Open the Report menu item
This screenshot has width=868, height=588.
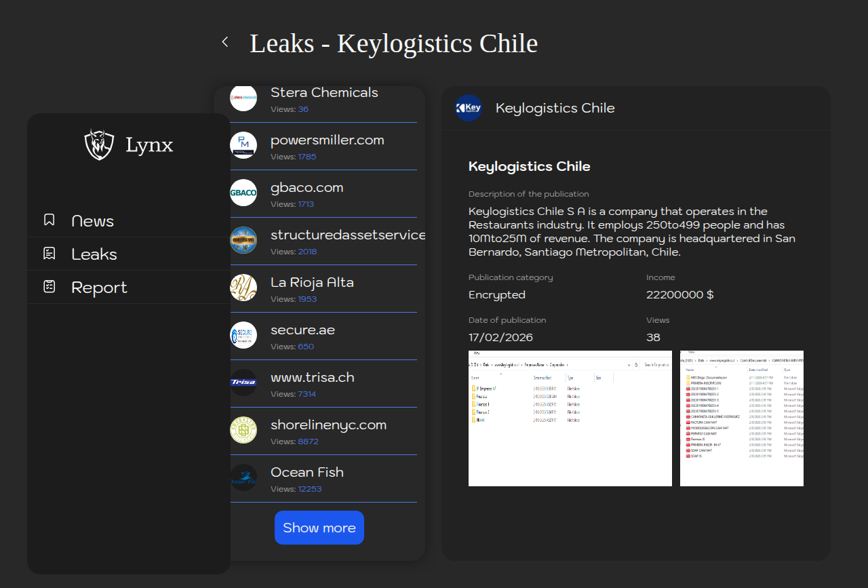(x=99, y=288)
